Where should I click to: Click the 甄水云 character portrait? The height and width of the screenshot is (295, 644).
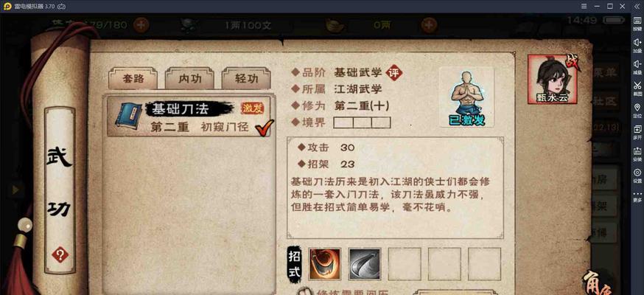553,79
